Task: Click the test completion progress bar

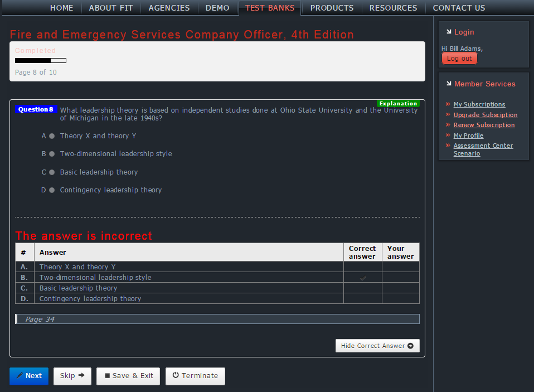Action: [x=41, y=61]
